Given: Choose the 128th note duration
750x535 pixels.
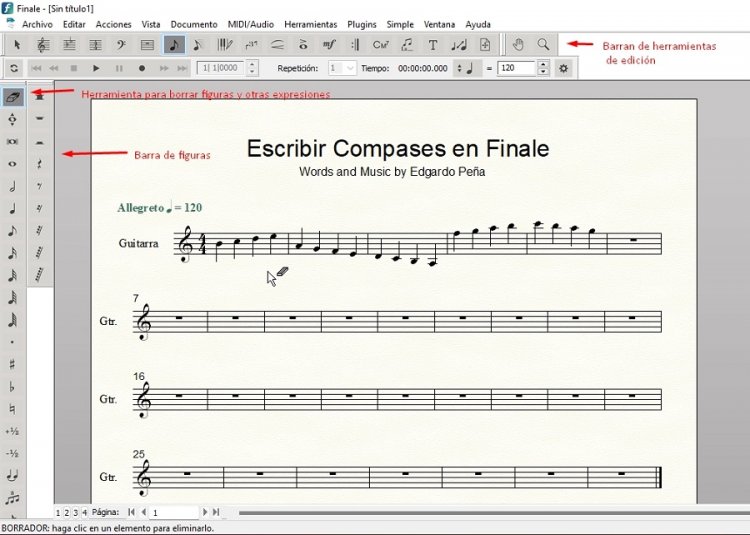Looking at the screenshot, I should pos(13,320).
